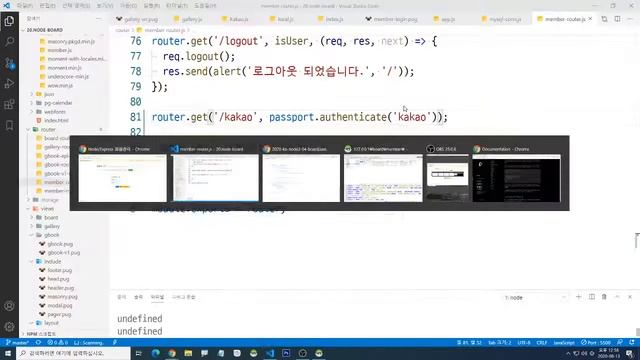Kill the terminal with trash icon
This screenshot has height=360, width=640.
click(x=604, y=297)
